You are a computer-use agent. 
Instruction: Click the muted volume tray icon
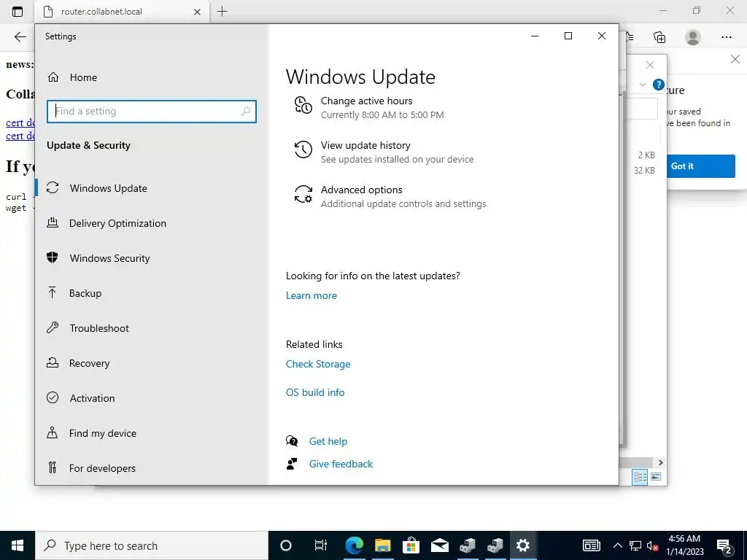click(652, 545)
